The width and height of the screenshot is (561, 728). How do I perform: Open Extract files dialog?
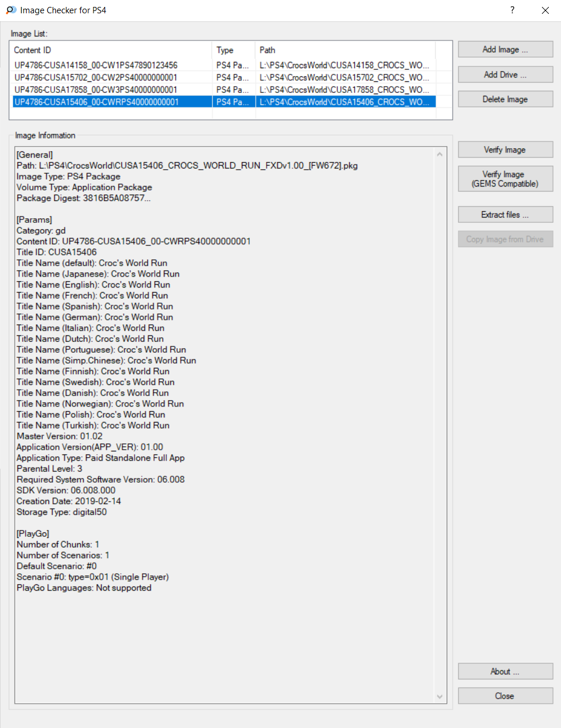[x=505, y=215]
